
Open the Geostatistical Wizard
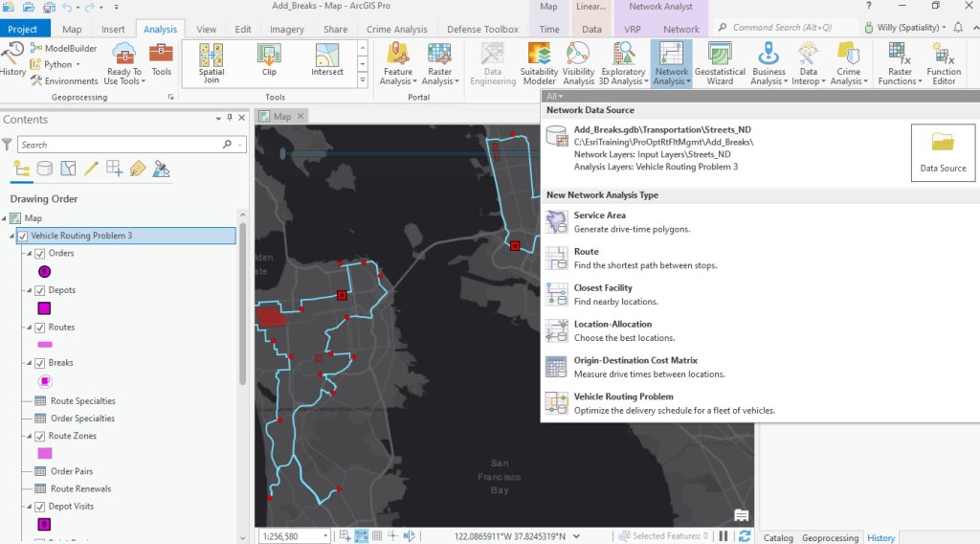[720, 64]
